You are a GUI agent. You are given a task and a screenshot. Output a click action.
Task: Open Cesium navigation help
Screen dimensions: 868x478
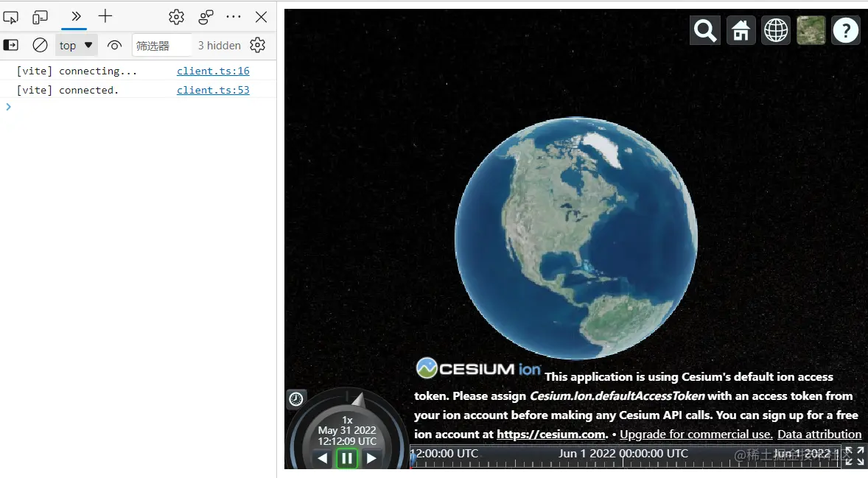846,30
